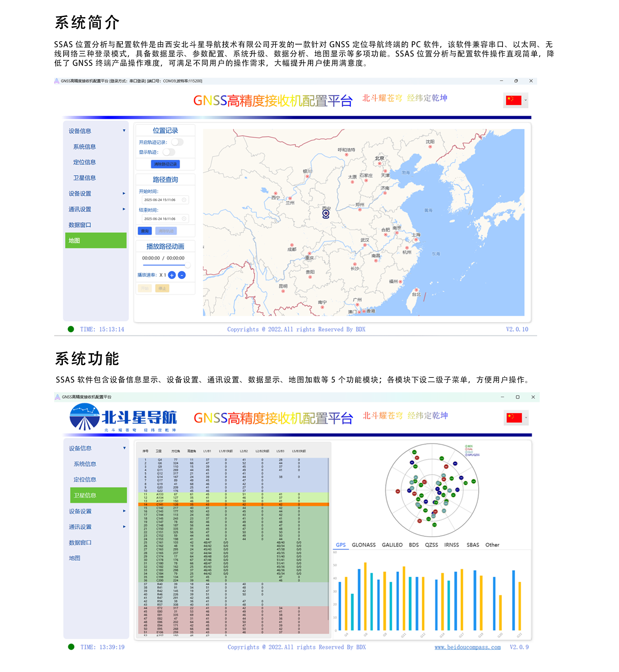
Task: Click app icon in map window title bar
Action: 57,81
